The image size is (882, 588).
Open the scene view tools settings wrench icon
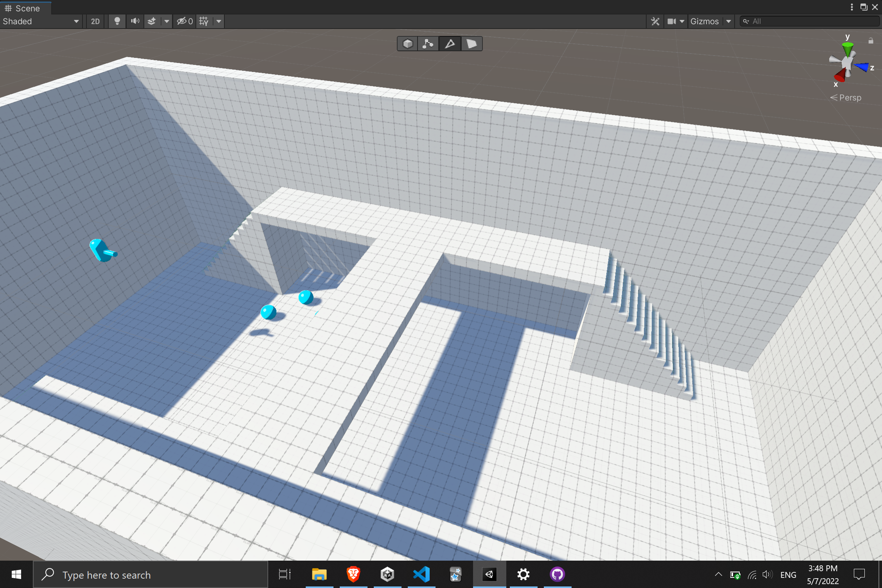click(655, 21)
